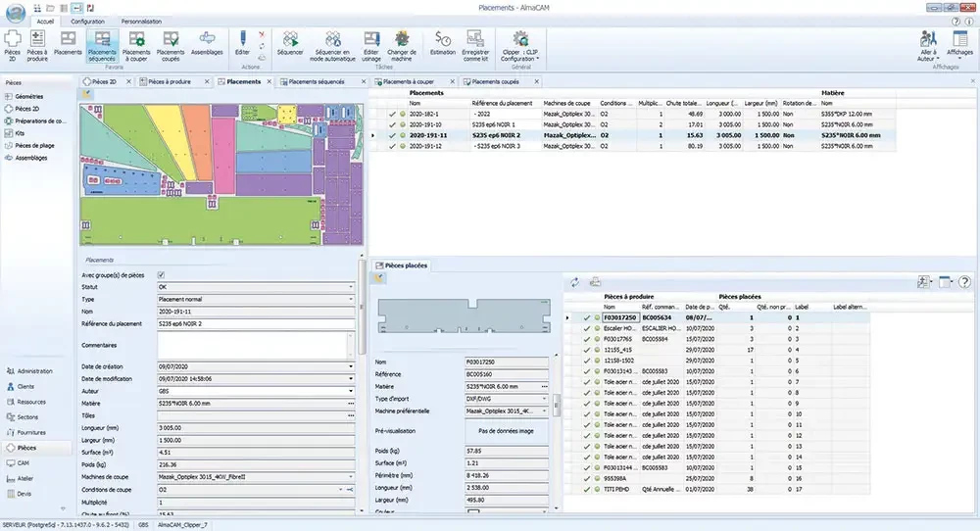Viewport: 980px width, 531px height.
Task: Click refresh icon above pièces placées table
Action: [x=575, y=282]
